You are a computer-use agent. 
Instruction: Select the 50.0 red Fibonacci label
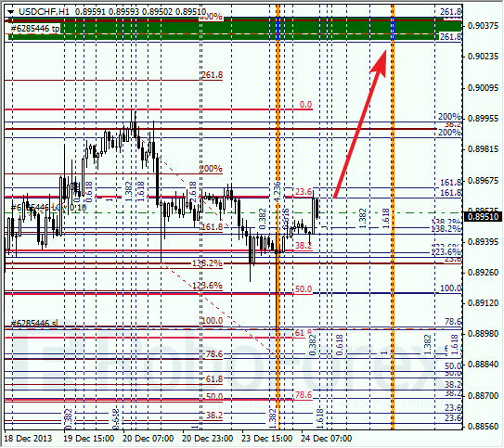click(x=304, y=288)
